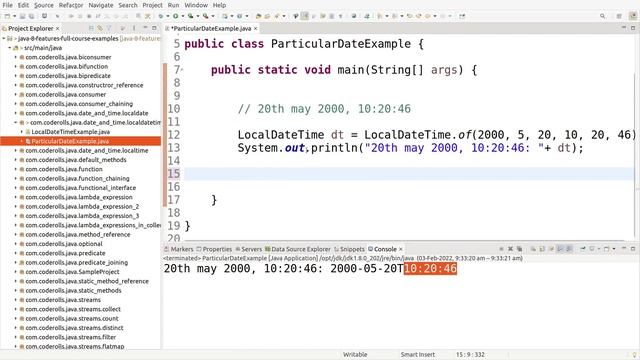640x360 pixels.
Task: Collapse all in Project Explorer toolbar
Action: click(91, 28)
